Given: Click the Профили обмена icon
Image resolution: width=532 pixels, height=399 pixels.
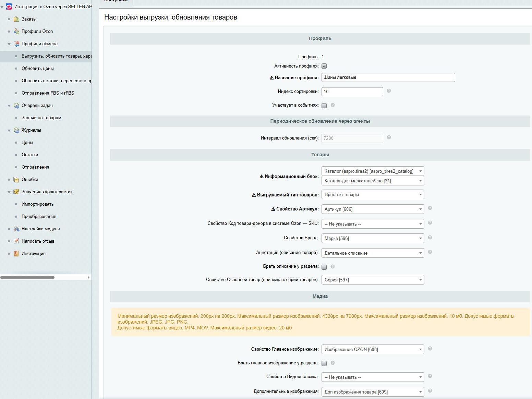Looking at the screenshot, I should click(16, 44).
